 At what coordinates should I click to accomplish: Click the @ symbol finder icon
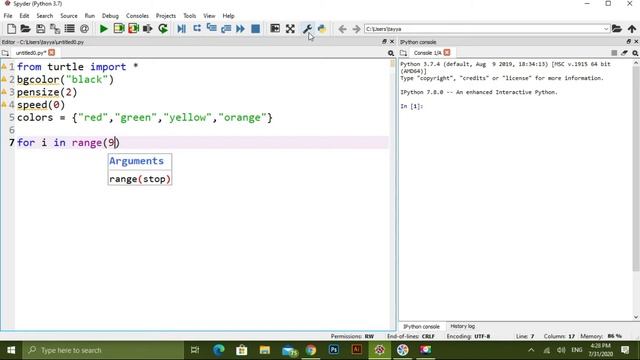pyautogui.click(x=84, y=29)
